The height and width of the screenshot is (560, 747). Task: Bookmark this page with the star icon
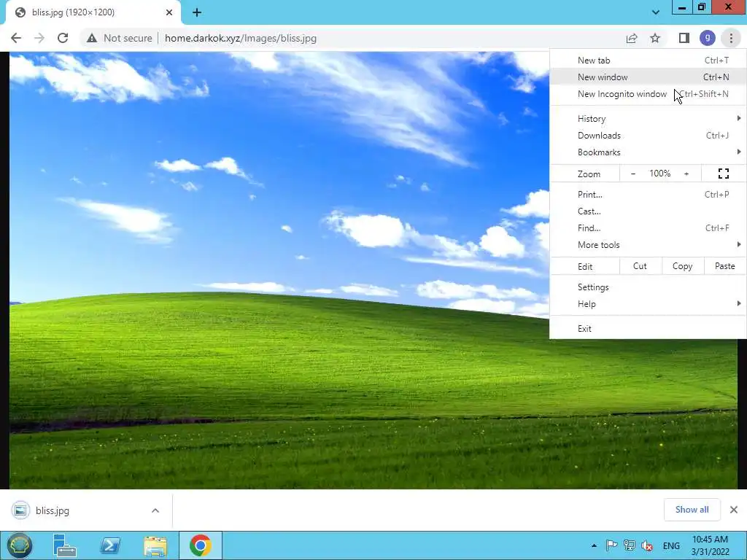point(656,38)
